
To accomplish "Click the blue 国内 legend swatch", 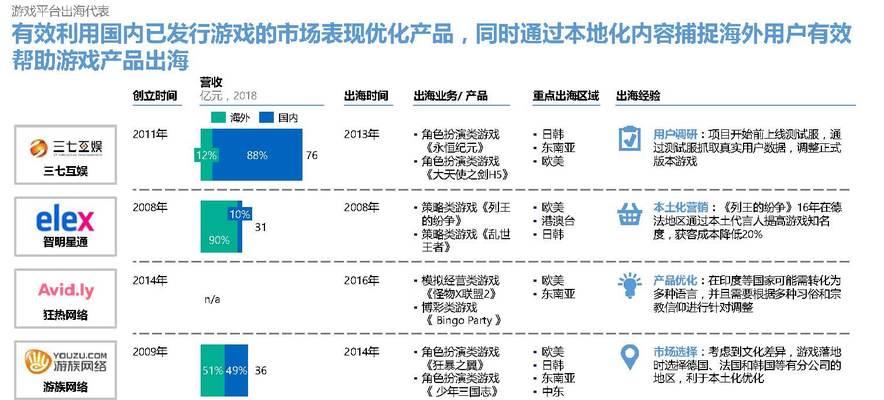I will pyautogui.click(x=266, y=117).
